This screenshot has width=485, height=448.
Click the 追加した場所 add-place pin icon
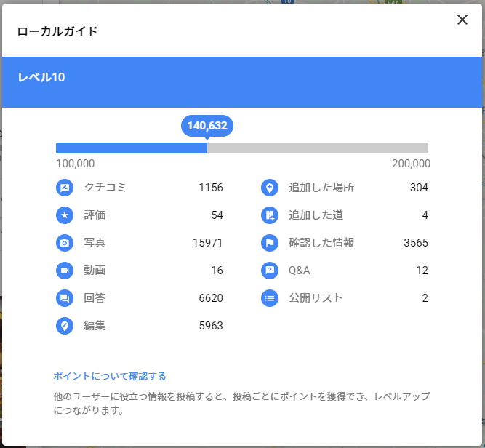pyautogui.click(x=270, y=188)
